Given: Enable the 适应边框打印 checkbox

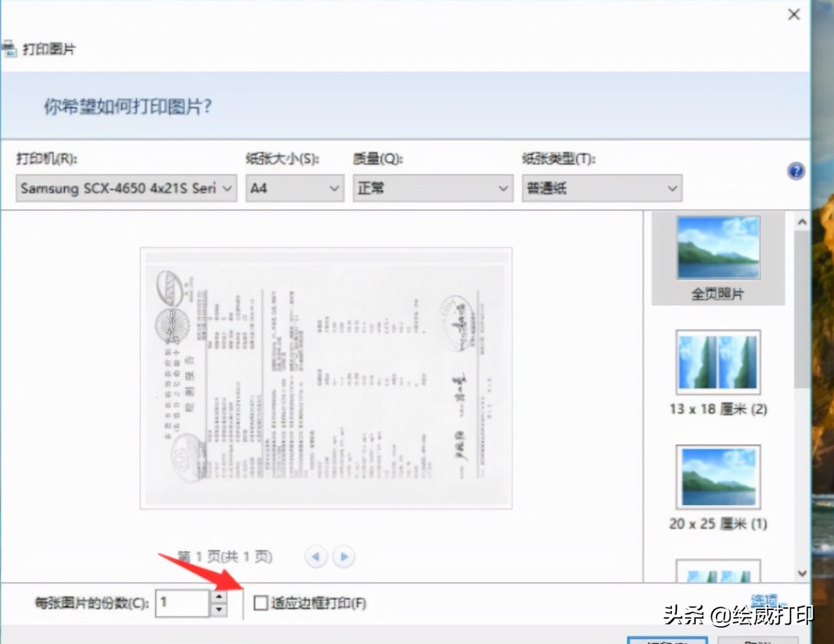Looking at the screenshot, I should tap(260, 603).
